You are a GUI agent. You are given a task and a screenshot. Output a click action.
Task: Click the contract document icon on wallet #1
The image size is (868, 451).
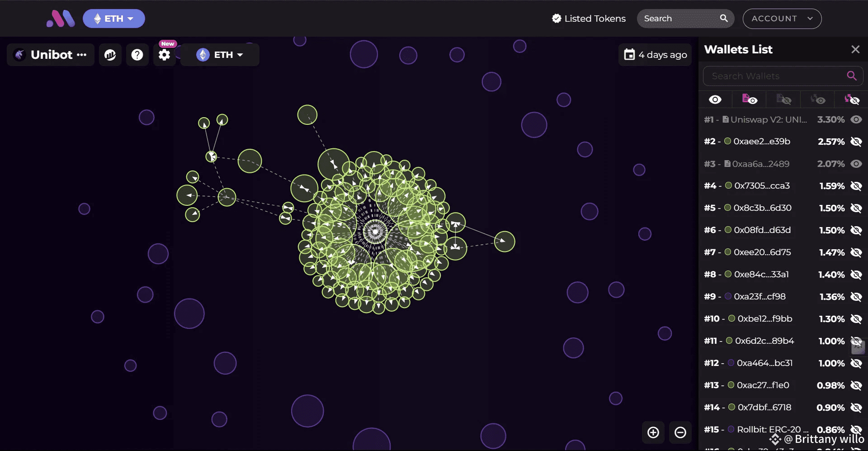tap(726, 119)
